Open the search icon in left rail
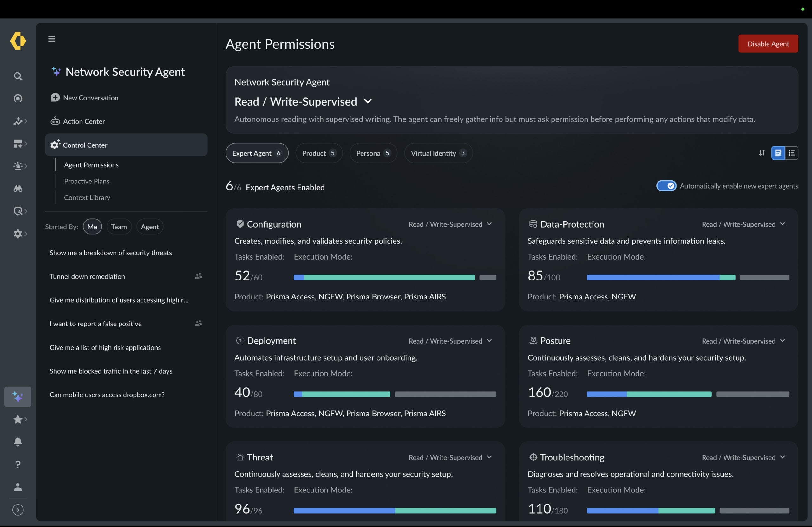 pyautogui.click(x=18, y=76)
